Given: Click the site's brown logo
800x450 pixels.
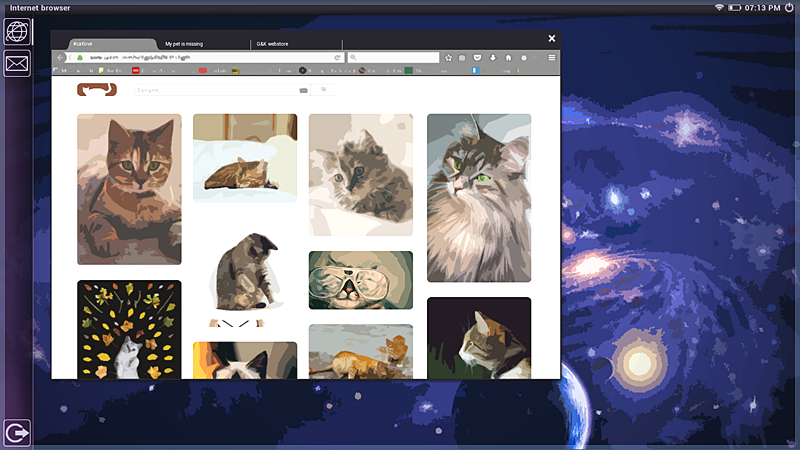Looking at the screenshot, I should pyautogui.click(x=97, y=89).
